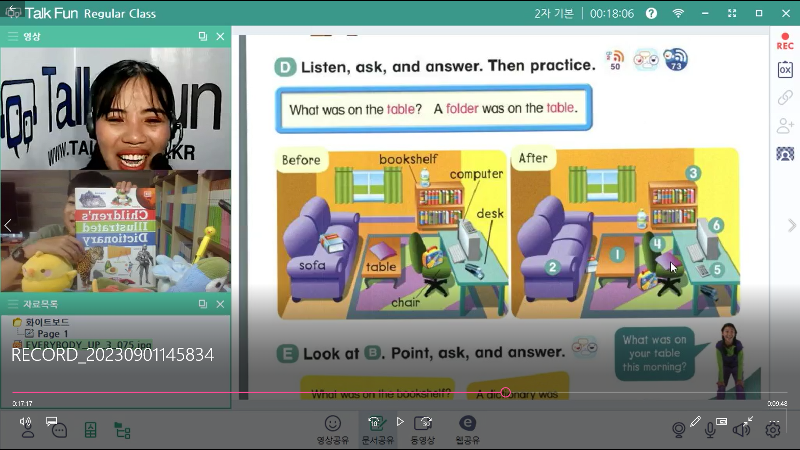Click the add participant icon
800x450 pixels.
pyautogui.click(x=785, y=125)
